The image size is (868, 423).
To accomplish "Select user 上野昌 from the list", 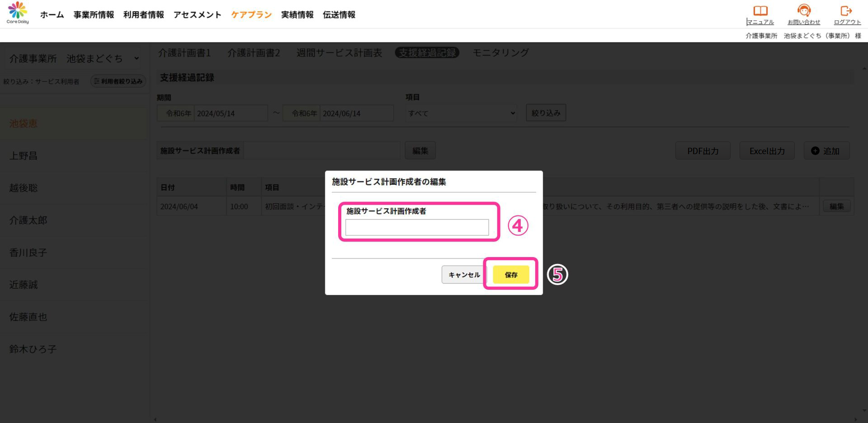I will click(24, 156).
